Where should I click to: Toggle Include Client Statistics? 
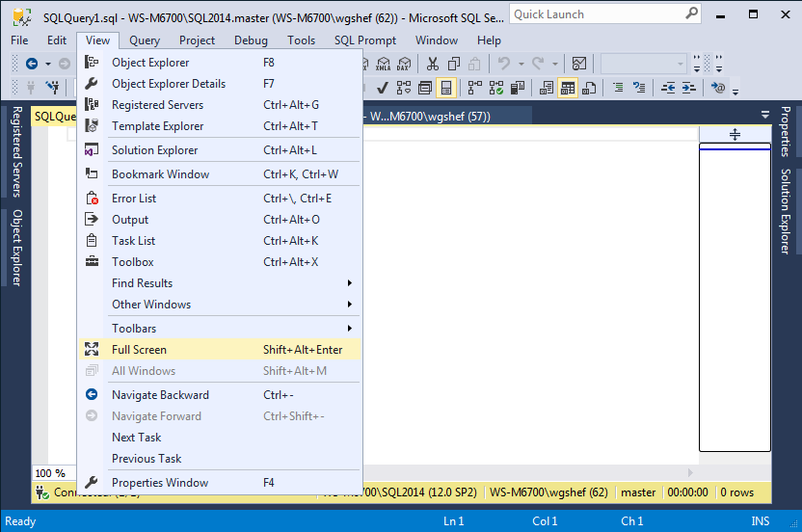(517, 88)
